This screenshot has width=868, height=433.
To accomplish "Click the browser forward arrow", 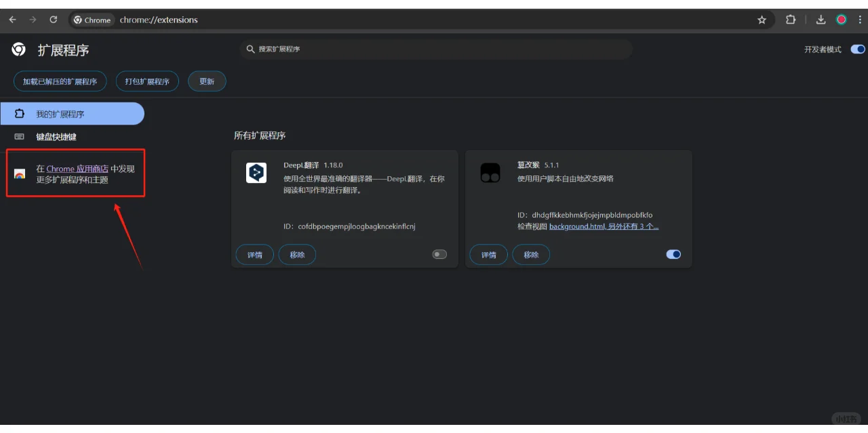I will pyautogui.click(x=33, y=20).
